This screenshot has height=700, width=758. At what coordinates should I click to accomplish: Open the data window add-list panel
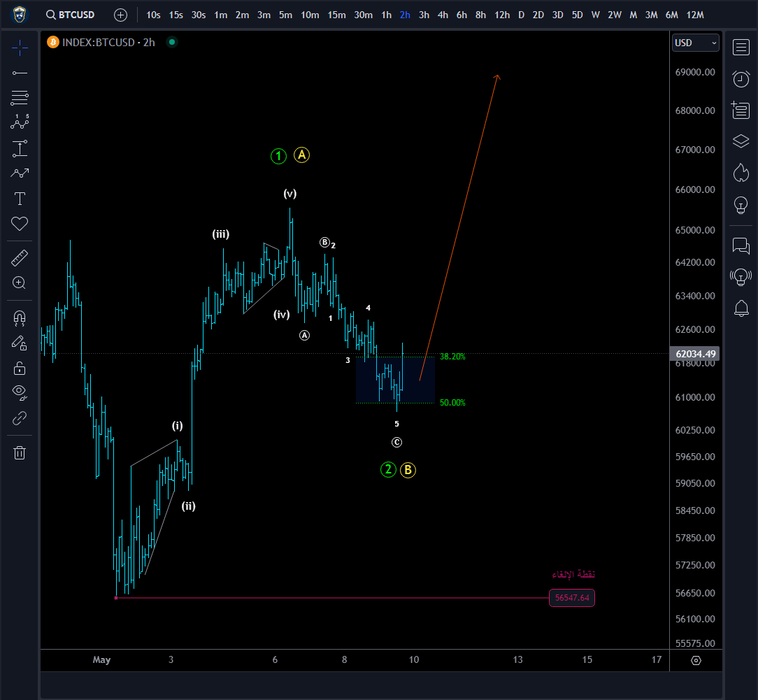[x=741, y=110]
